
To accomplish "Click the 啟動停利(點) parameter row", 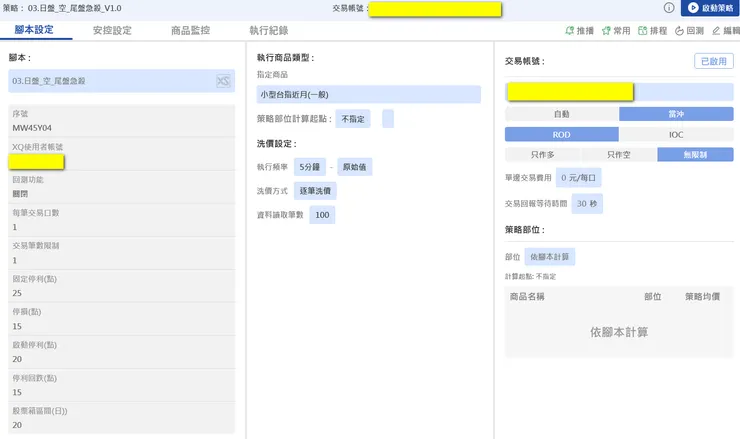I will [x=122, y=352].
